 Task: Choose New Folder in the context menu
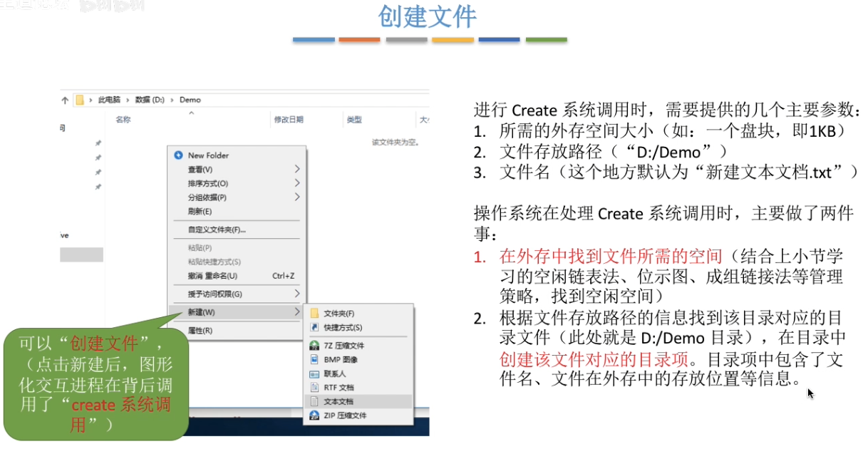(237, 155)
